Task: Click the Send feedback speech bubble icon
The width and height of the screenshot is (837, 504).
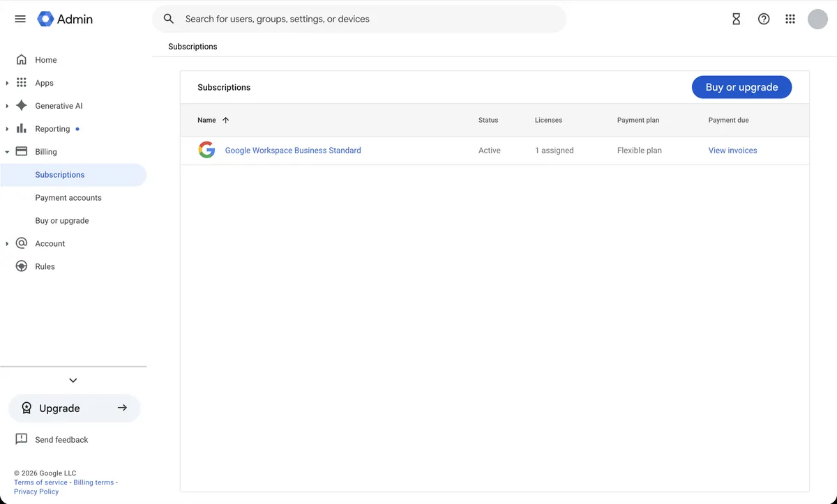Action: pyautogui.click(x=22, y=439)
